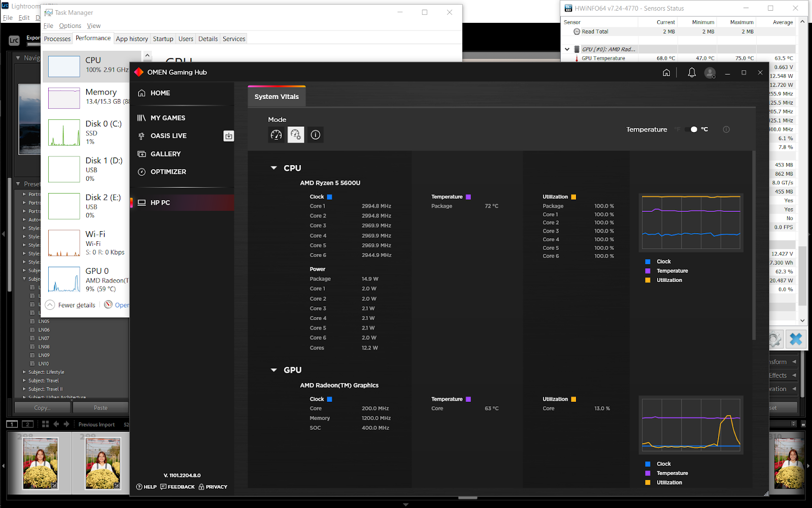Collapse the CPU section in System Vitals
The image size is (812, 508).
[274, 168]
